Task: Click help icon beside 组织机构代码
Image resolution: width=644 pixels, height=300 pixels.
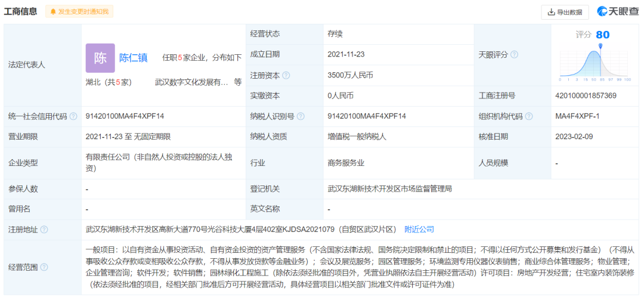Action: tap(529, 116)
